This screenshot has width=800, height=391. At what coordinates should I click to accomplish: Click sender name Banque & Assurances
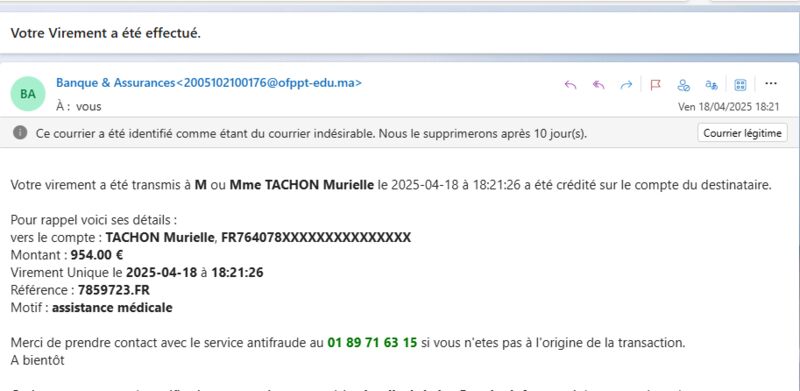115,83
